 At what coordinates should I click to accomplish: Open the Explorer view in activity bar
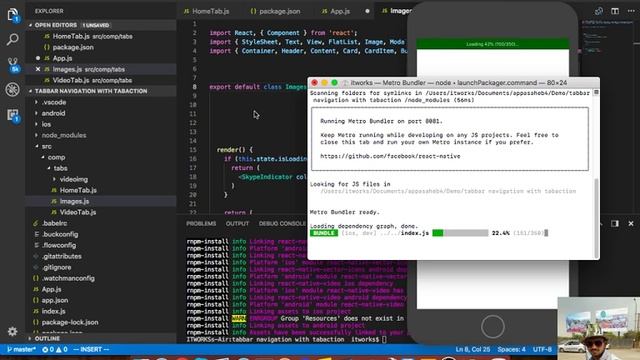pos(13,15)
